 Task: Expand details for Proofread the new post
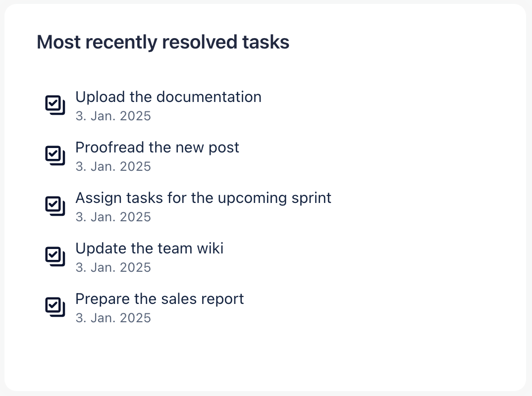pos(157,147)
